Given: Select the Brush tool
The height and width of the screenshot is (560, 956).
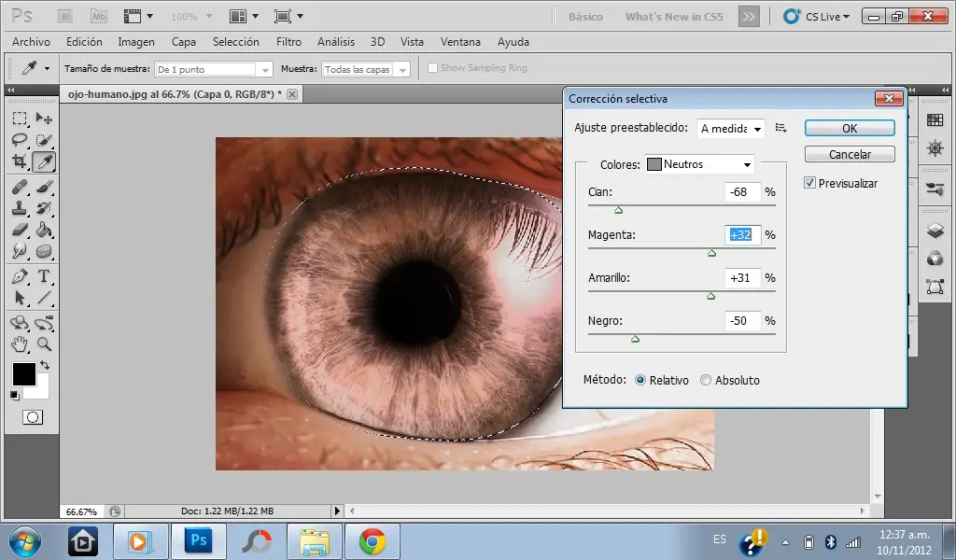Looking at the screenshot, I should tap(42, 187).
